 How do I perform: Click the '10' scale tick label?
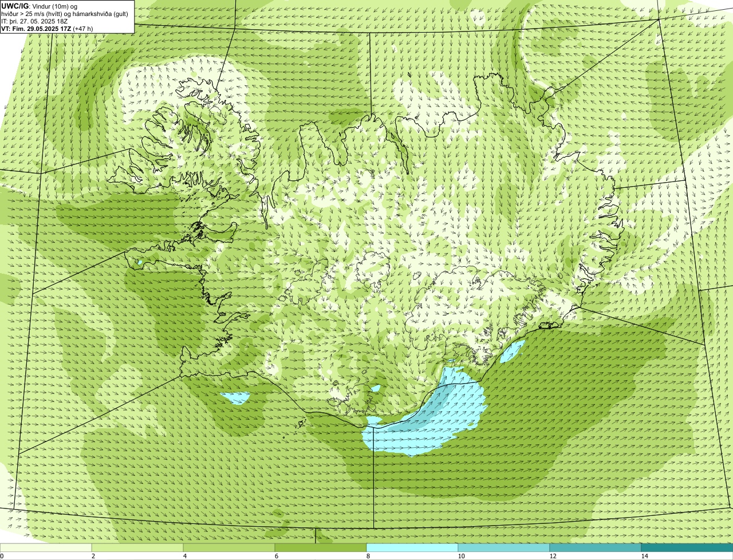(461, 556)
